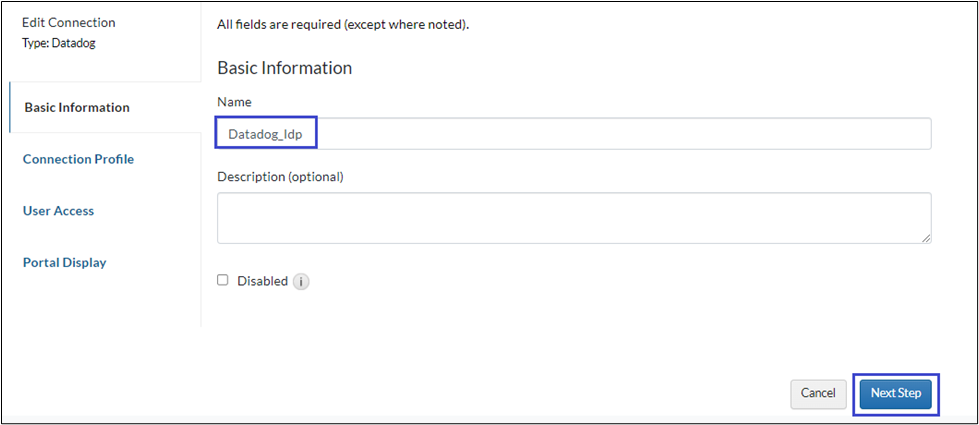Grab the Description box resize handle
The width and height of the screenshot is (979, 425).
tap(926, 237)
